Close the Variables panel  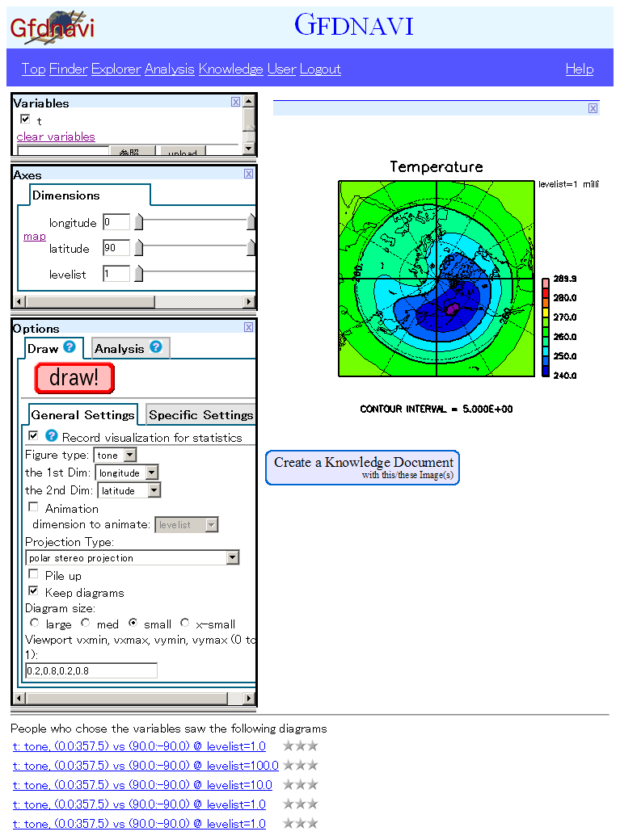(x=235, y=102)
